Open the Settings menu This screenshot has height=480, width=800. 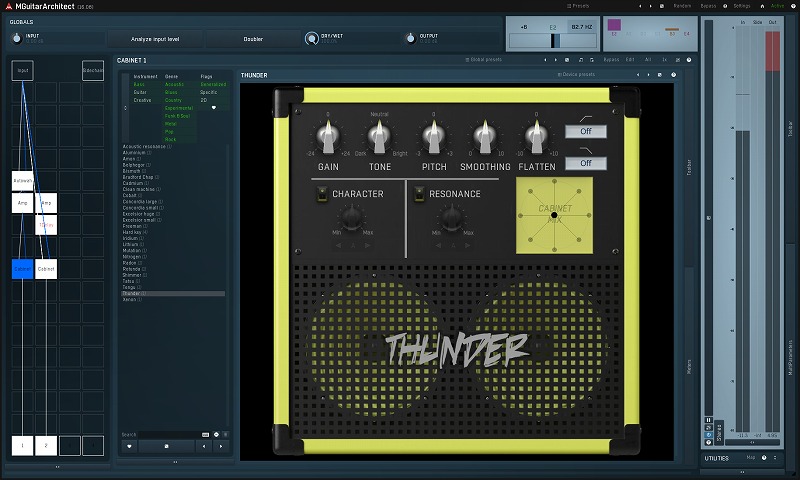pyautogui.click(x=741, y=5)
